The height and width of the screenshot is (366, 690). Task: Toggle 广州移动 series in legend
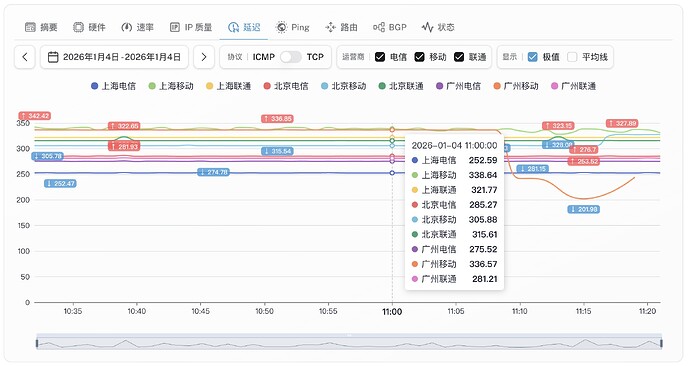516,86
